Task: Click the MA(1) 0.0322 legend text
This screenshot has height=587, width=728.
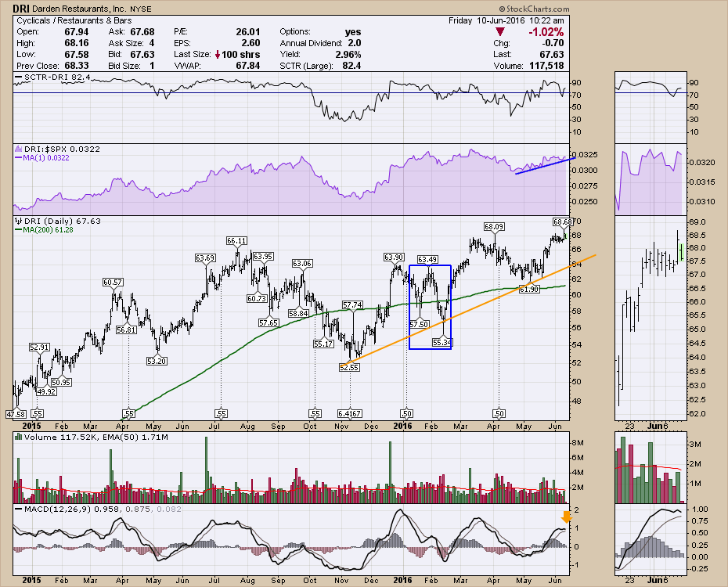Action: click(x=46, y=158)
